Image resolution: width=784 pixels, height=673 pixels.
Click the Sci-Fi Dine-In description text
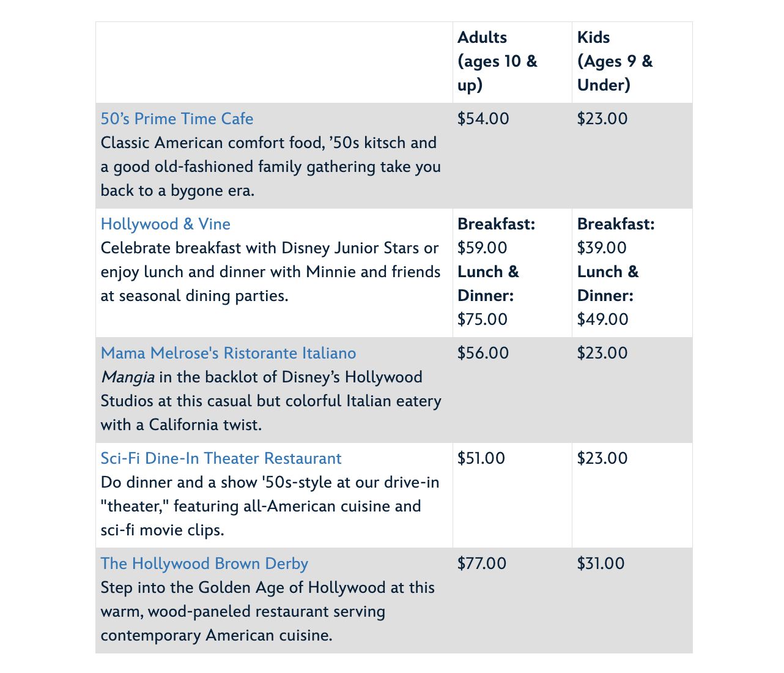[x=269, y=506]
